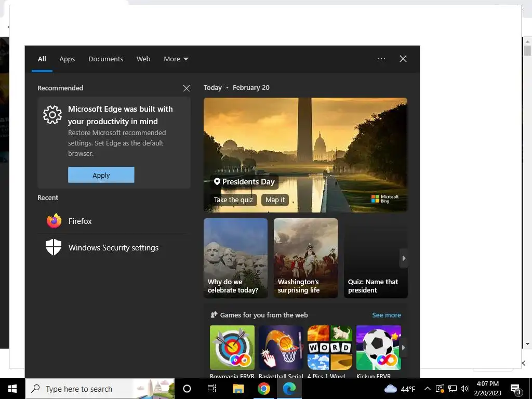Advance the Presidents Day cards carousel arrow
The height and width of the screenshot is (399, 532).
click(x=404, y=258)
